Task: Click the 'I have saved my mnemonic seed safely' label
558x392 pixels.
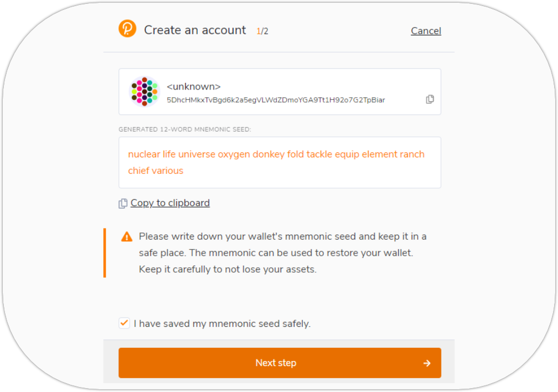Action: point(222,324)
